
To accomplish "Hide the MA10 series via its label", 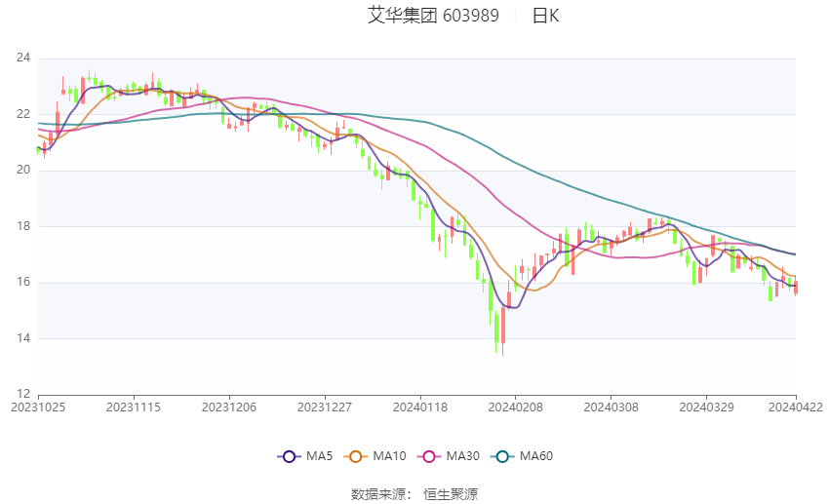I will coord(389,456).
